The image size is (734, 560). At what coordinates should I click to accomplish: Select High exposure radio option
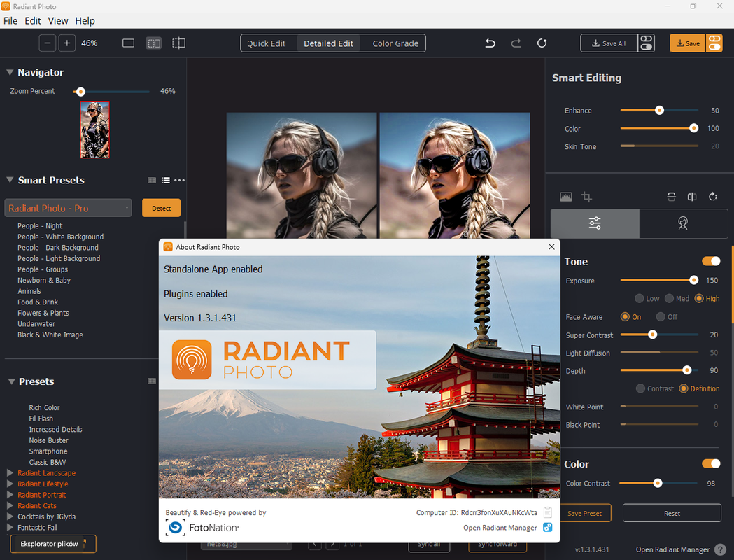699,299
